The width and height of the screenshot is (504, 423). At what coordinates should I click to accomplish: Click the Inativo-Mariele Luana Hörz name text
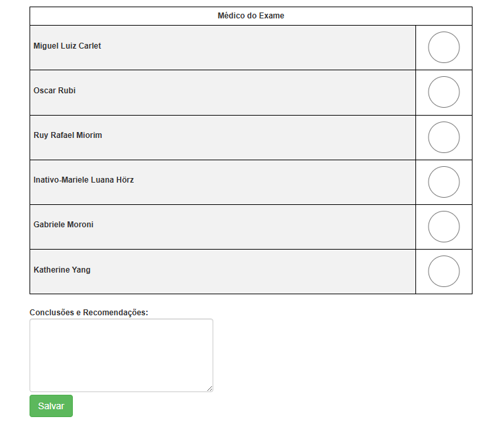pyautogui.click(x=83, y=180)
